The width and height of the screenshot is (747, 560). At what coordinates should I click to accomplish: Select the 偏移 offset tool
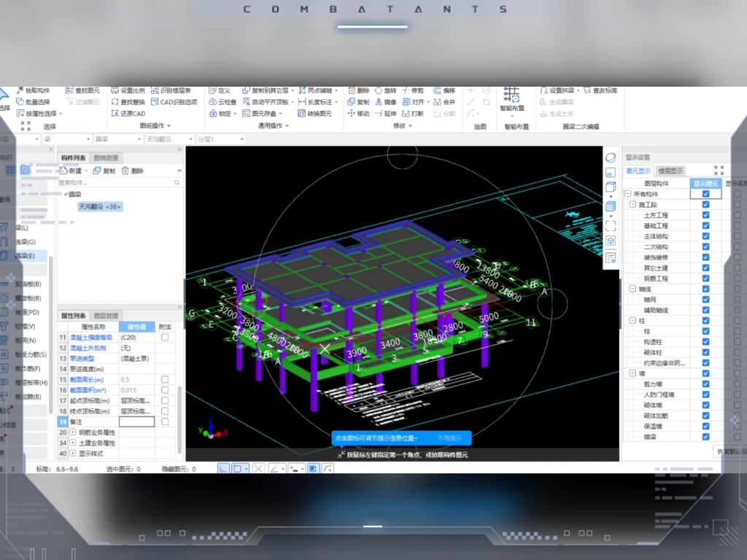pos(444,90)
